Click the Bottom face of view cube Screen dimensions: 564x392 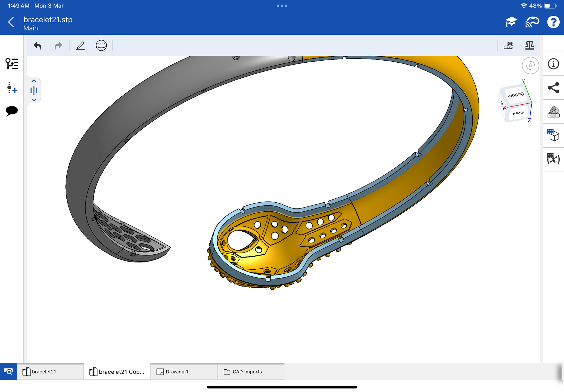tap(516, 95)
